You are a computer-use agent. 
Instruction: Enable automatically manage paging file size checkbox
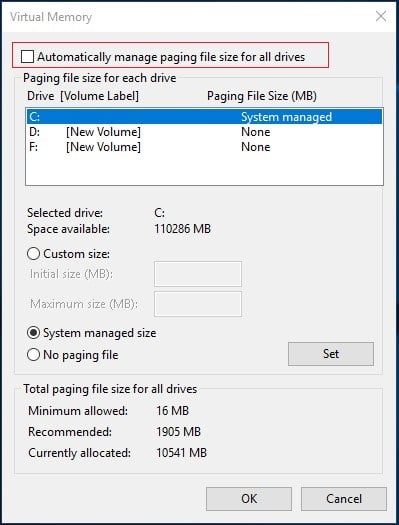point(27,56)
